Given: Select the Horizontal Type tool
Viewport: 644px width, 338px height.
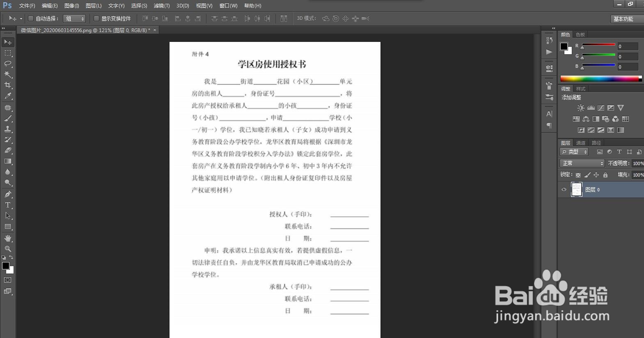Looking at the screenshot, I should tap(8, 205).
